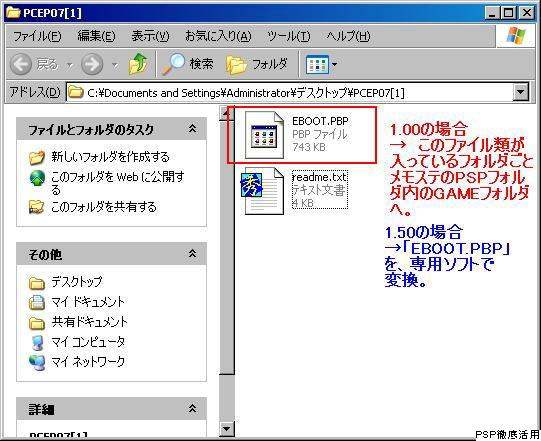Go up one folder level icon
This screenshot has height=441, width=541.
(138, 64)
